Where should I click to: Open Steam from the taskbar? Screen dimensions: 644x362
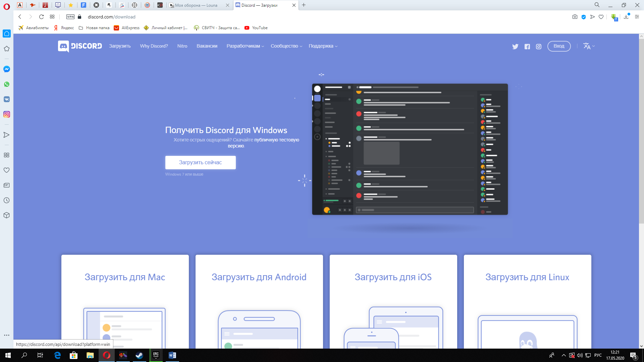[139, 355]
